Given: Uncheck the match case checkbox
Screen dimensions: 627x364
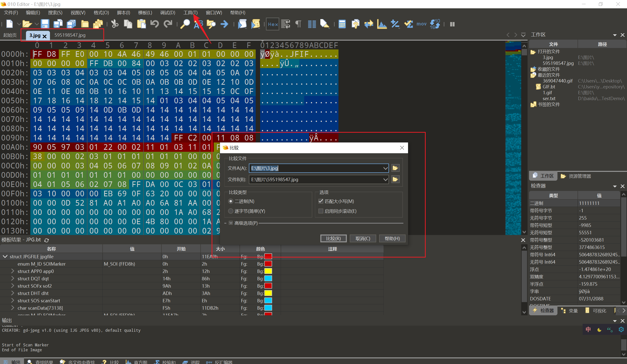Looking at the screenshot, I should 321,201.
